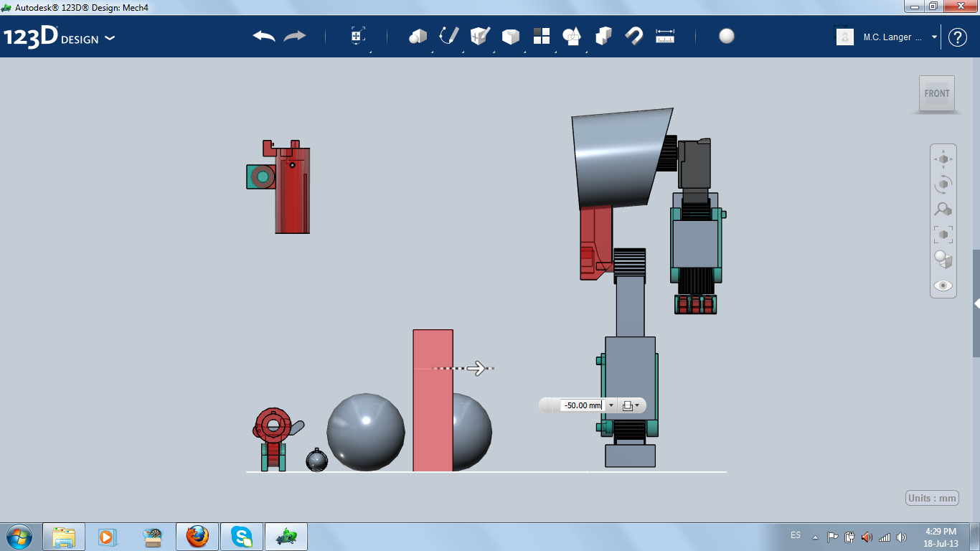Select the red extruded box
The width and height of the screenshot is (980, 551).
click(x=433, y=400)
